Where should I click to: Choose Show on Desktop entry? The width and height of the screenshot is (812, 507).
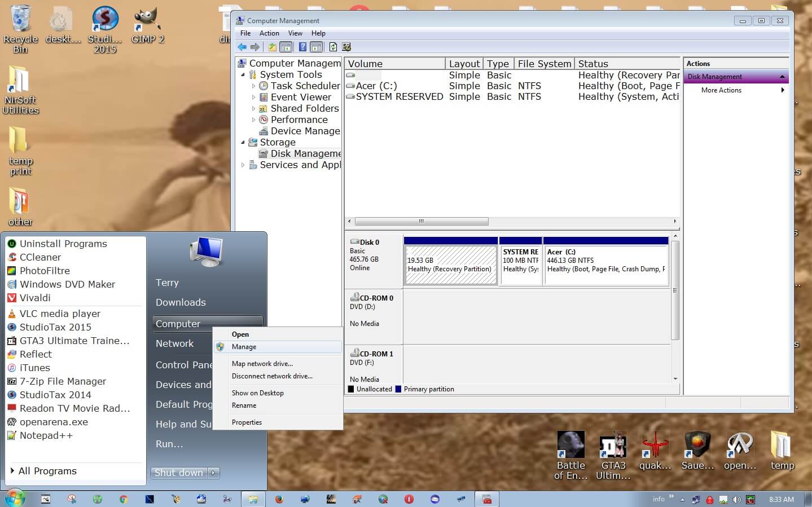coord(278,393)
